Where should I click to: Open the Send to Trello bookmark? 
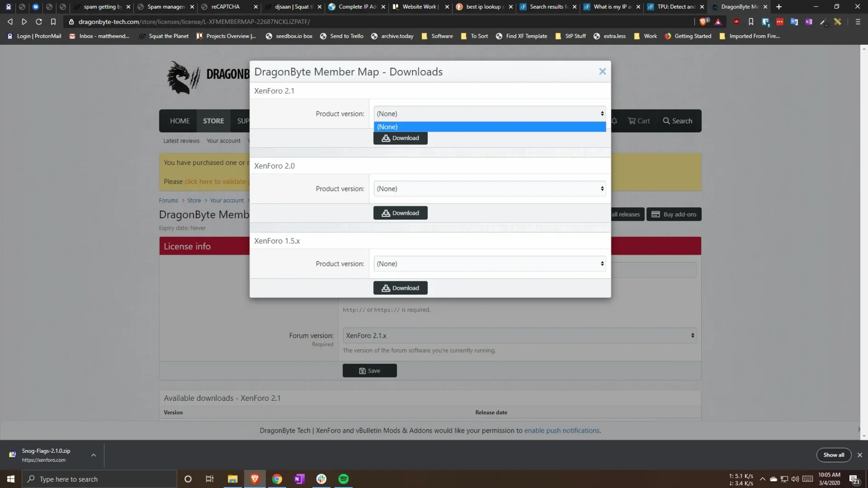pyautogui.click(x=342, y=36)
